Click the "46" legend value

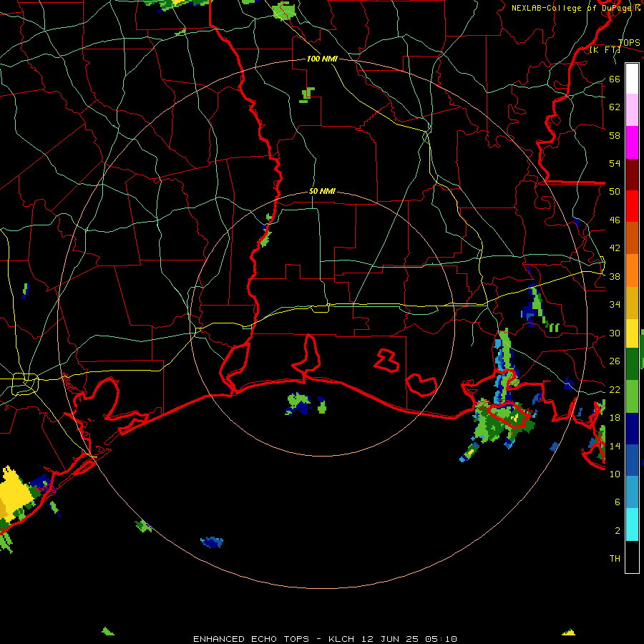pyautogui.click(x=615, y=220)
